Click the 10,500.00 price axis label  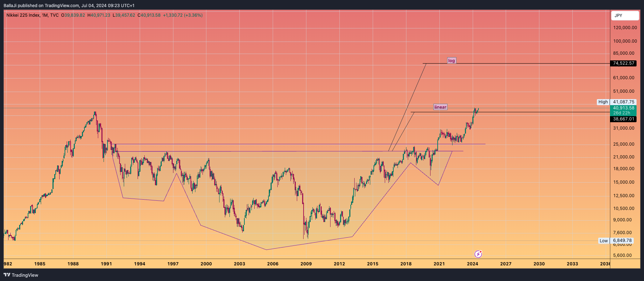click(624, 209)
